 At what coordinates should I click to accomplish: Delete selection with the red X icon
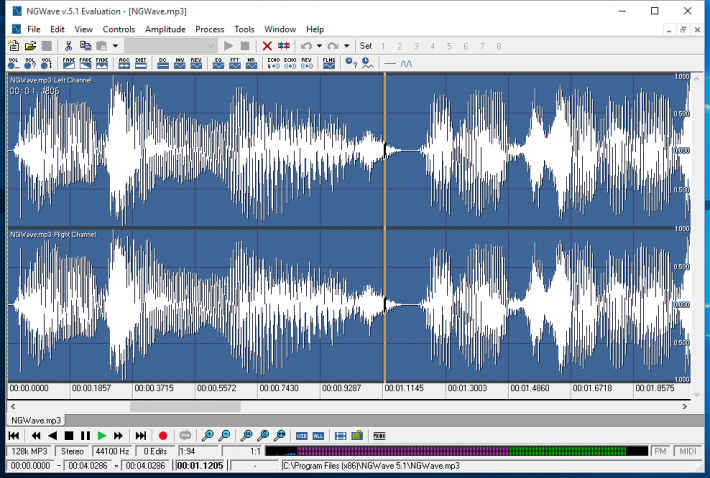pos(267,46)
